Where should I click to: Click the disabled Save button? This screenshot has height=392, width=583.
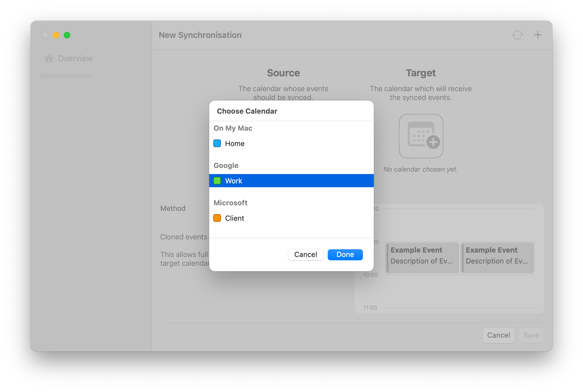pyautogui.click(x=531, y=335)
